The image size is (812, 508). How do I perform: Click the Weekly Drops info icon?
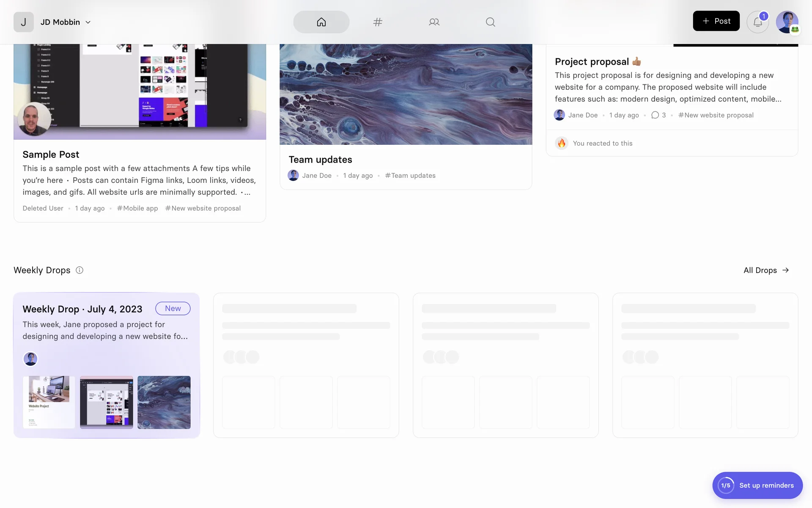(80, 270)
